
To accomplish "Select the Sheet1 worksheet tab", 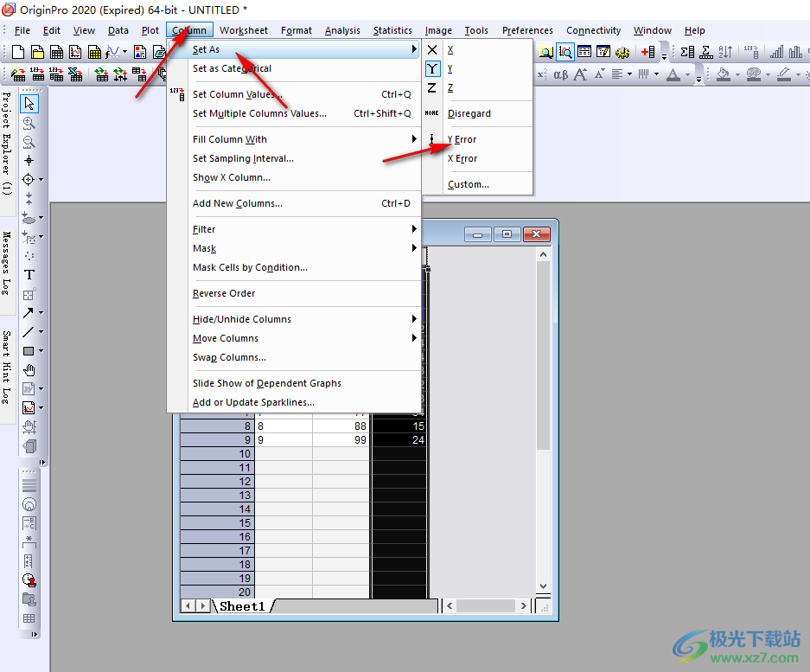I will coord(242,606).
